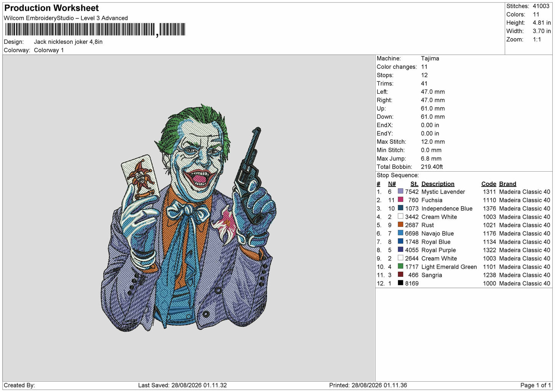Click the 'Brand' column header

point(507,184)
